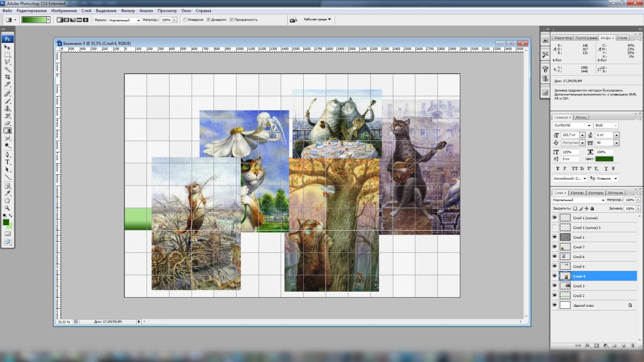The height and width of the screenshot is (362, 644).
Task: Open the Режим blend mode dropdown
Action: click(x=125, y=20)
